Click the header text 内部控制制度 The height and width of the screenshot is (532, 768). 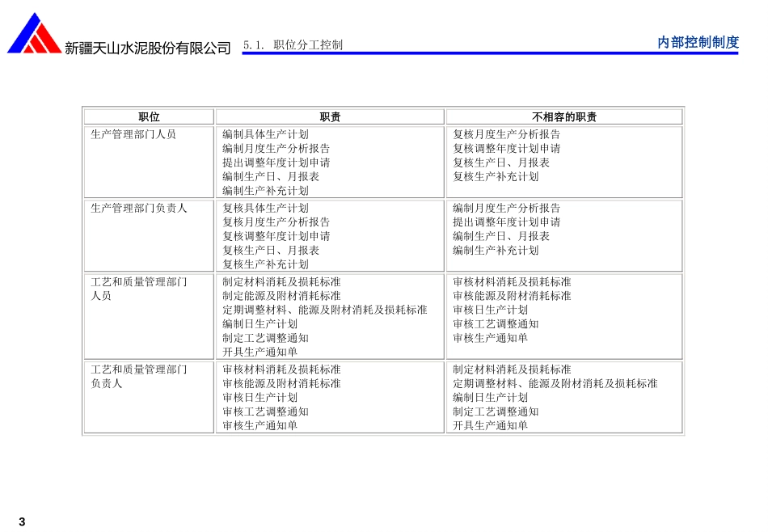(x=698, y=42)
